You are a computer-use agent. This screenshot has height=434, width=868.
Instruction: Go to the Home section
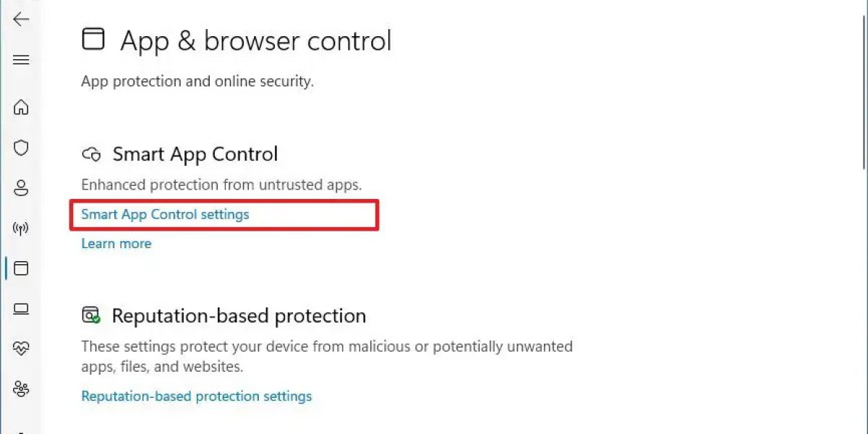point(21,108)
